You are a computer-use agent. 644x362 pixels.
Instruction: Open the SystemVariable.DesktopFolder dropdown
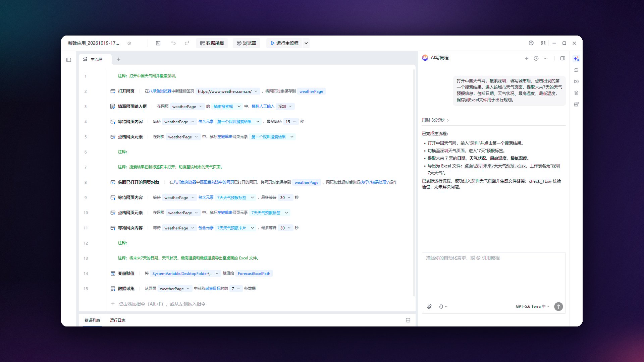[x=217, y=274]
